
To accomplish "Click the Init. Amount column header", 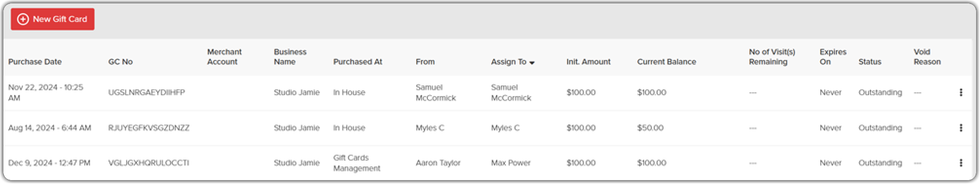I will click(x=588, y=61).
